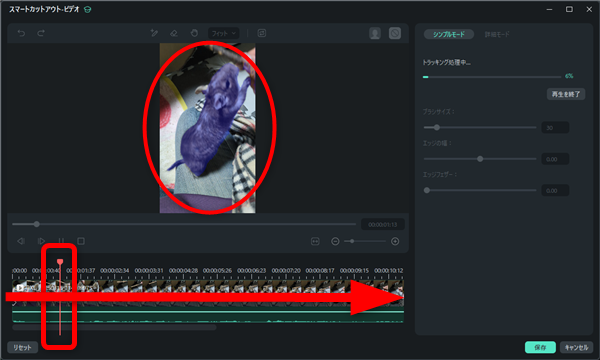Click the tracking progress bar
600x360 pixels.
tap(492, 77)
